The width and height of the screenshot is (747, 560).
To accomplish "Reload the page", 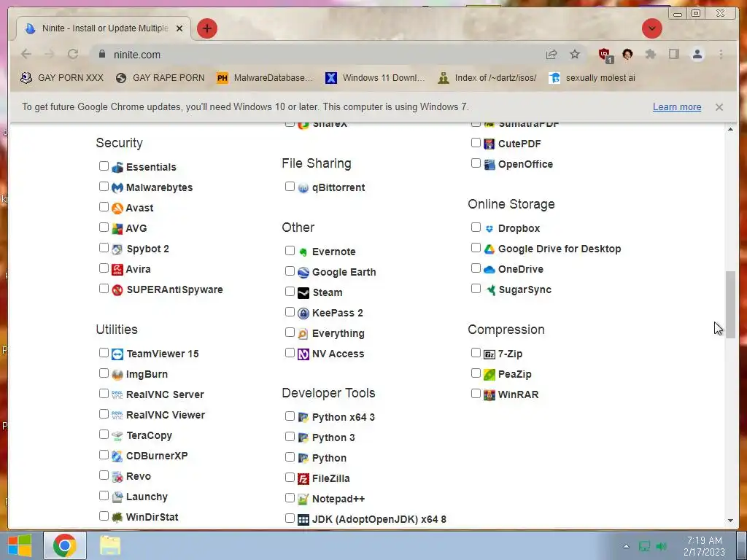I will pos(73,54).
